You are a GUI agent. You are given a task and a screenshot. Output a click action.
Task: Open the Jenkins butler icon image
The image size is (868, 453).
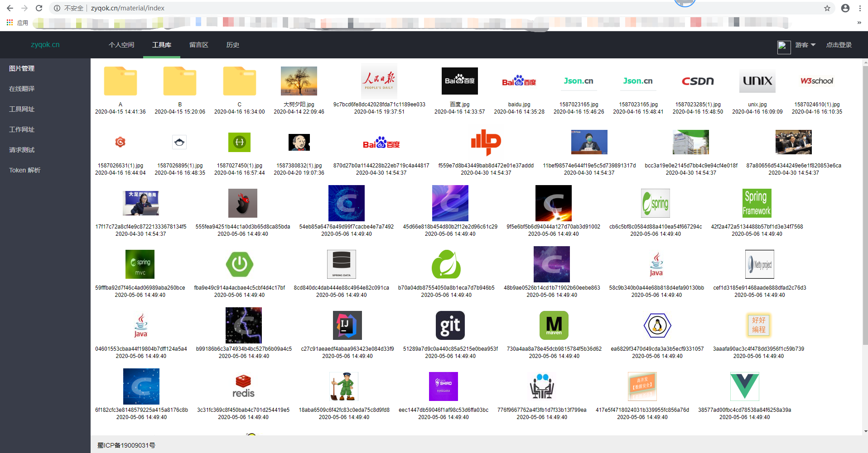299,142
